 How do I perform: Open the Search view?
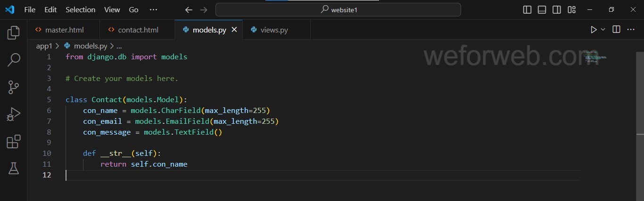(14, 60)
